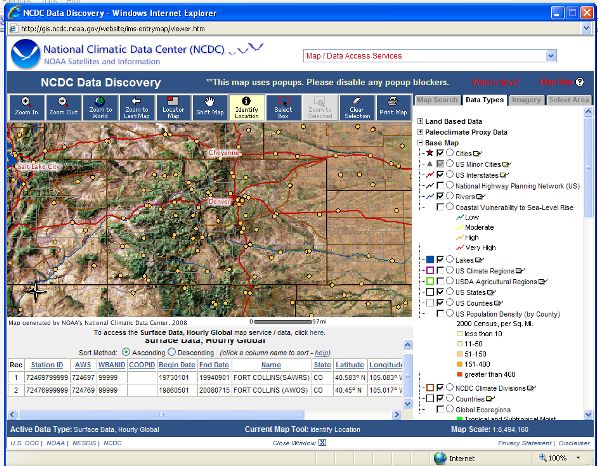This screenshot has width=598, height=466.
Task: Check the US Climate Regions checkbox
Action: pyautogui.click(x=440, y=271)
